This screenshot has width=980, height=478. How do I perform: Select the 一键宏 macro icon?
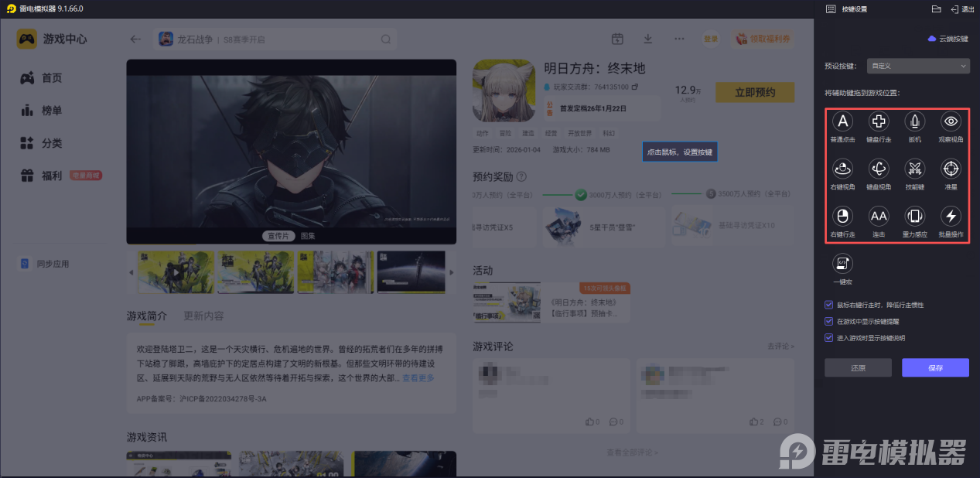coord(843,264)
